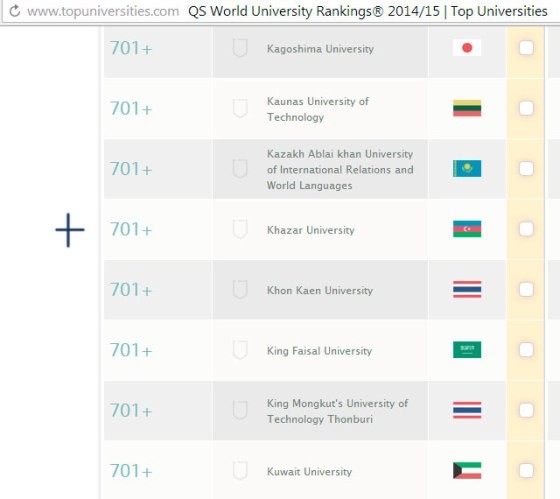Click the shield icon for Khon Kaen University
560x499 pixels.
pyautogui.click(x=240, y=289)
